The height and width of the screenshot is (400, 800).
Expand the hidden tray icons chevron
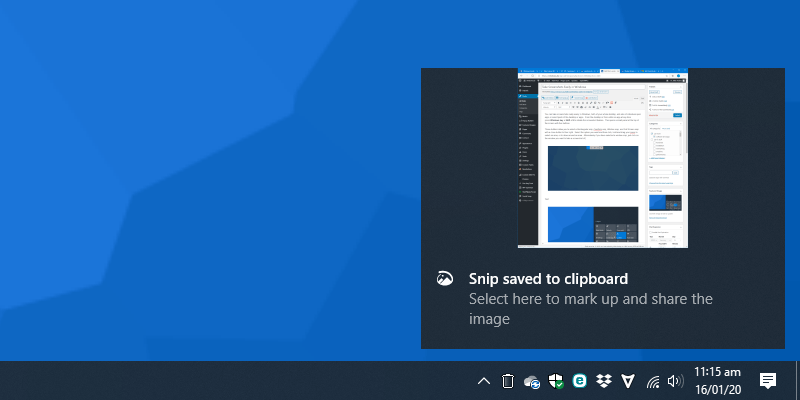coord(483,381)
